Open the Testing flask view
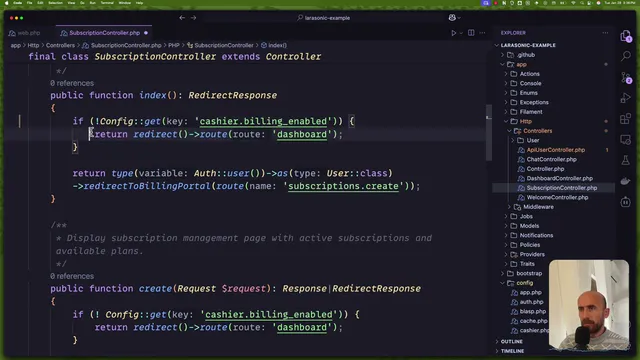This screenshot has width=640, height=360. point(625,160)
